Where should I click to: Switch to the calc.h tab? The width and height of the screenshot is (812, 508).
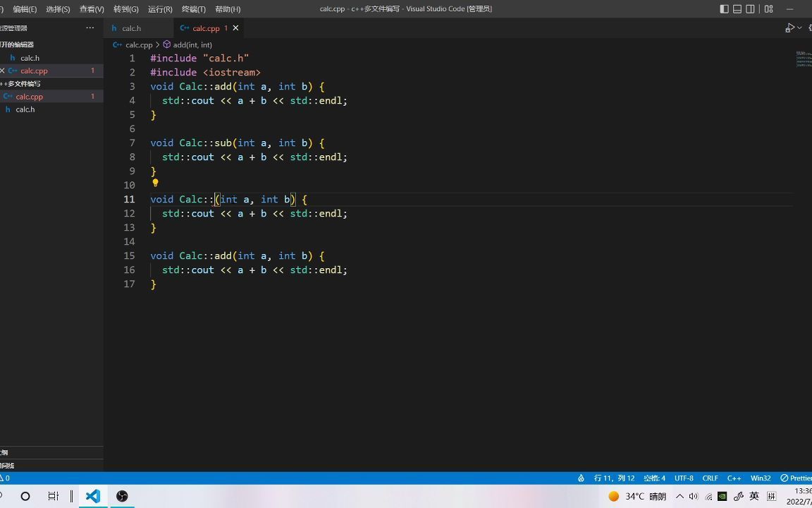click(132, 28)
